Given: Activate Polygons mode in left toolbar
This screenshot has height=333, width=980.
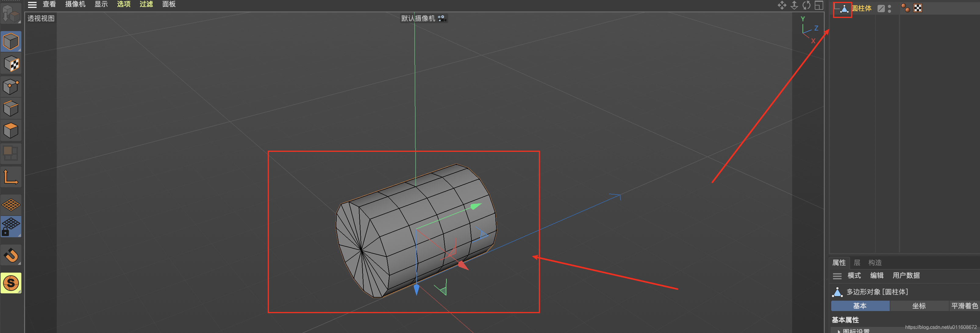Looking at the screenshot, I should click(x=11, y=131).
